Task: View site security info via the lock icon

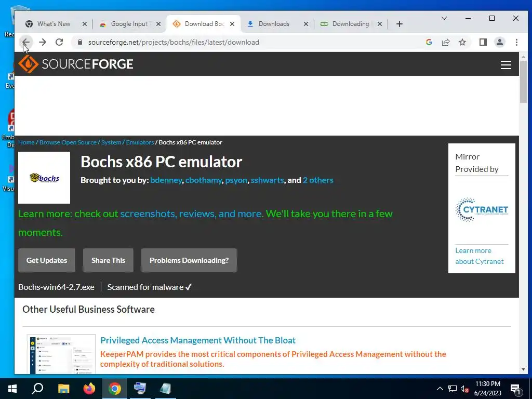Action: pyautogui.click(x=80, y=42)
